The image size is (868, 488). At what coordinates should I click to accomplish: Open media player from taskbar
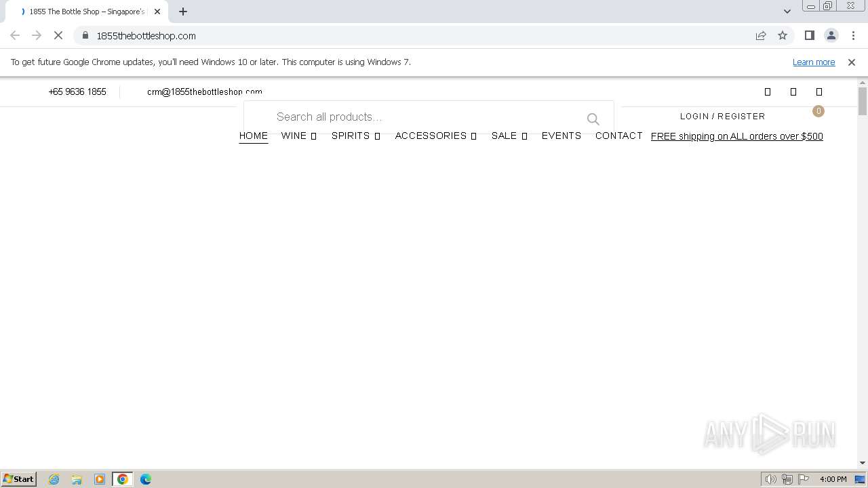click(x=100, y=479)
